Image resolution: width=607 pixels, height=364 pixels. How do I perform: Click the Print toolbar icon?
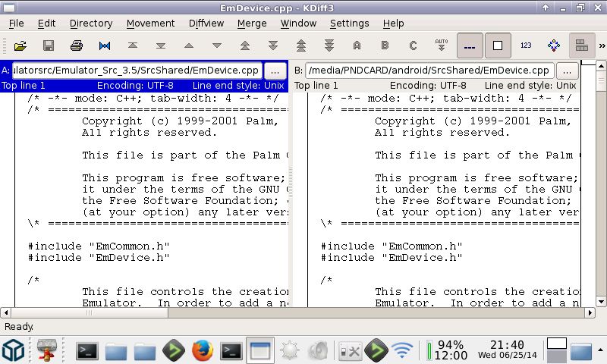click(77, 45)
